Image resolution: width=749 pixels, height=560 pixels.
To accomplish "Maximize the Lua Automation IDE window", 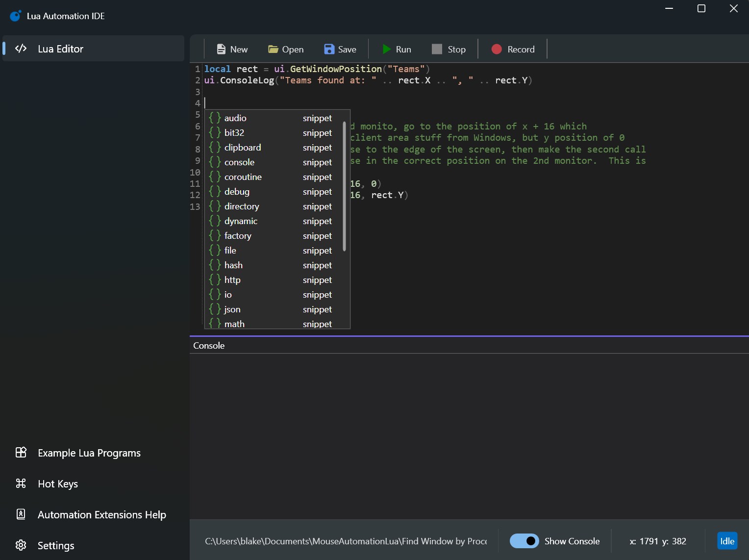I will (x=701, y=8).
